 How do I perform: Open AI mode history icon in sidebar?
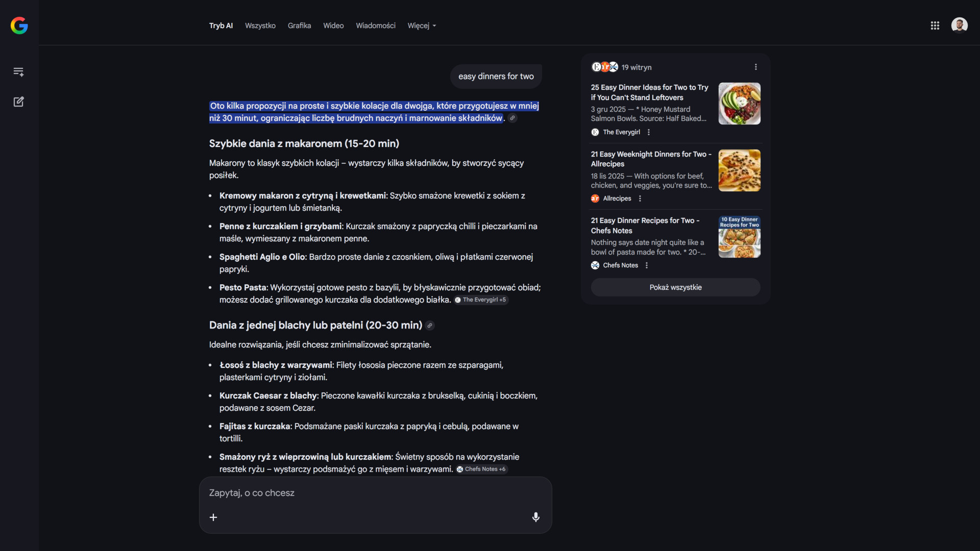tap(19, 72)
